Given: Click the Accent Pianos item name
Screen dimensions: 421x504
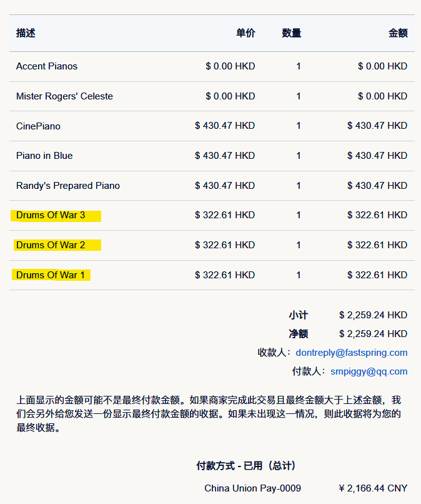Looking at the screenshot, I should click(47, 66).
